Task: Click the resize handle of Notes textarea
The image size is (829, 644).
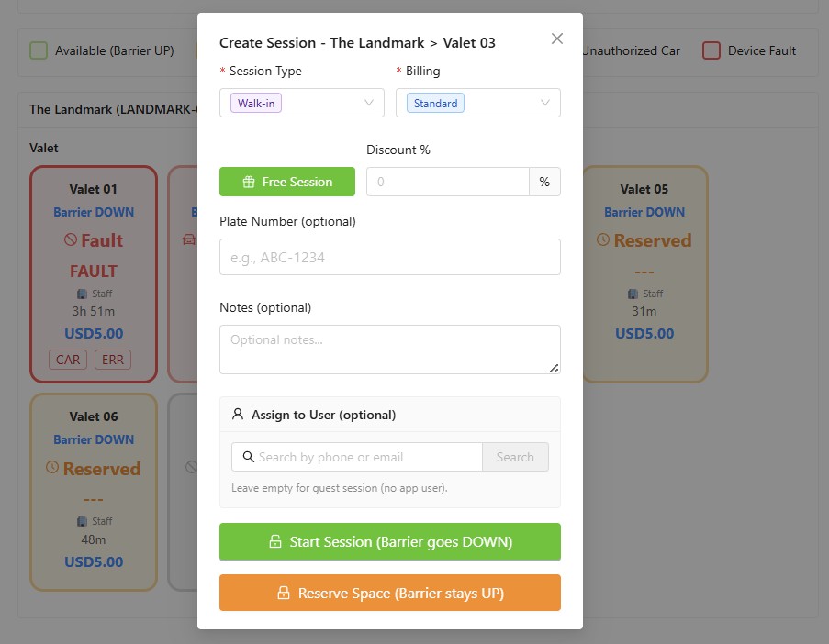Action: point(554,368)
